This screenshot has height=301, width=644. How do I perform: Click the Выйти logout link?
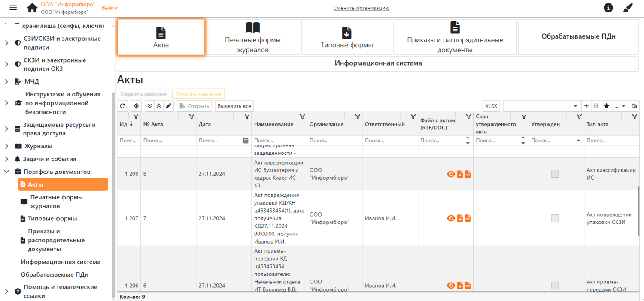109,8
